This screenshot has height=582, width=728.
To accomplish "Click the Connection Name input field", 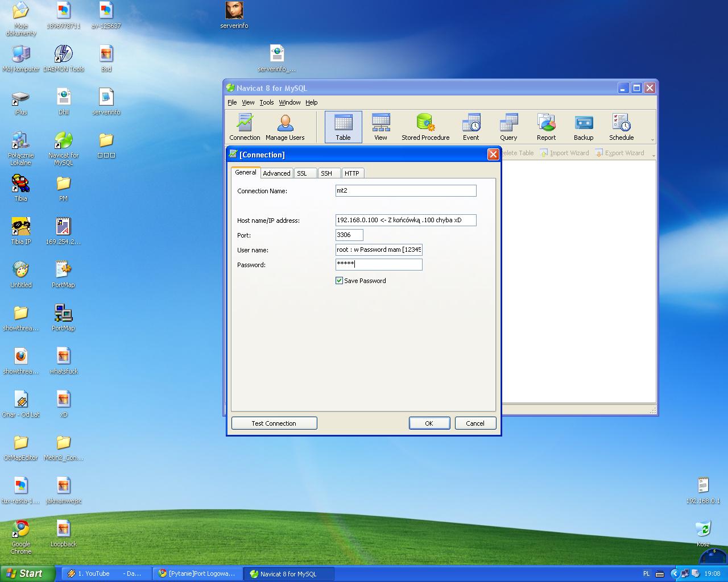I will [x=406, y=191].
